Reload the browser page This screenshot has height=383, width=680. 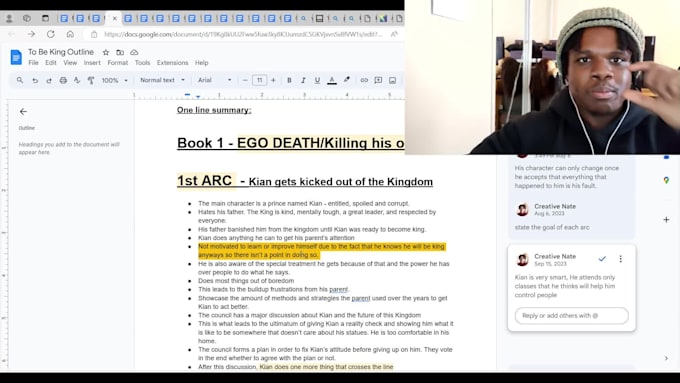click(x=51, y=34)
